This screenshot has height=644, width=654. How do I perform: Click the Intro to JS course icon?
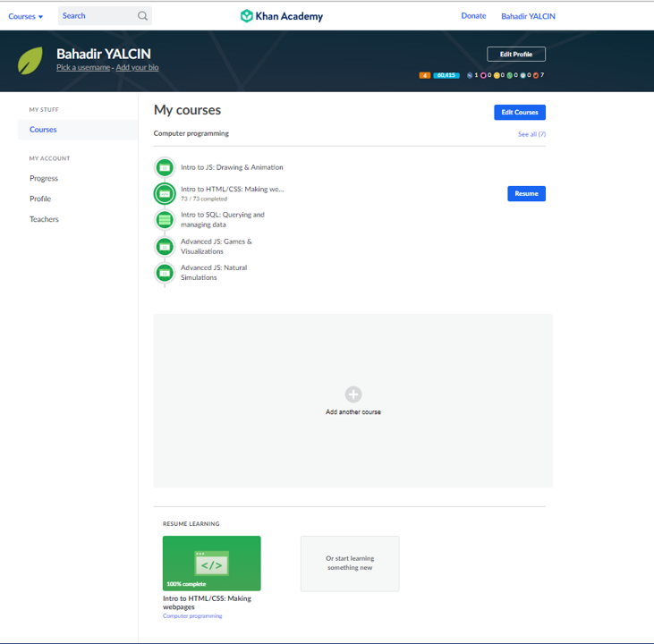pos(165,167)
